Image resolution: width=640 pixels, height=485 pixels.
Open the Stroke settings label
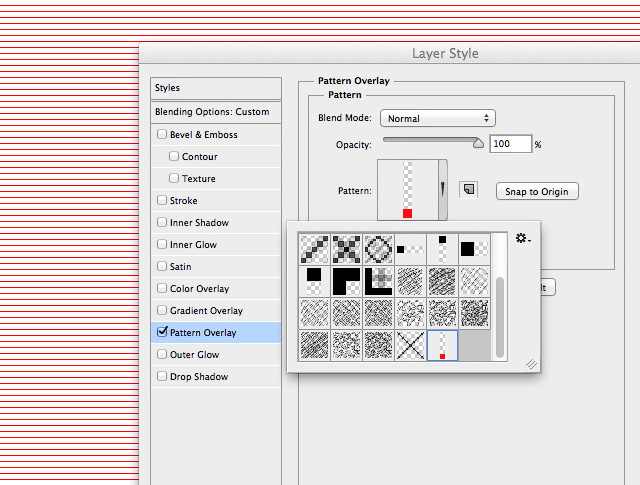[x=184, y=201]
